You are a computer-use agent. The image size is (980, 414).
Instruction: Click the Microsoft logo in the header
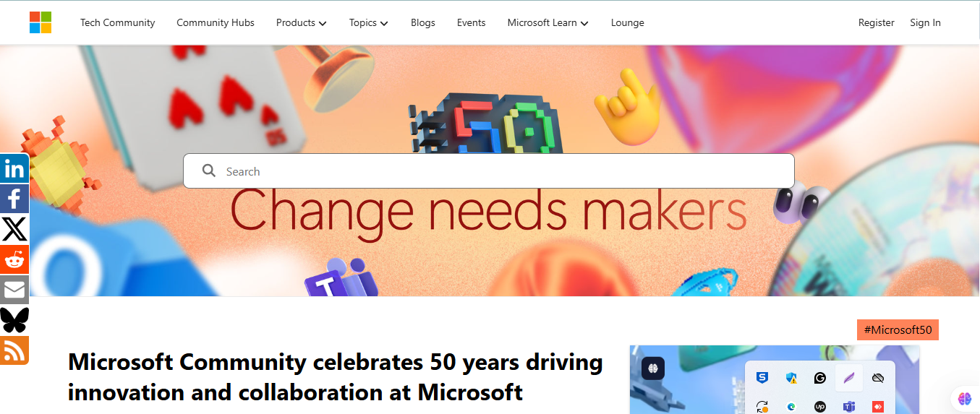coord(41,22)
